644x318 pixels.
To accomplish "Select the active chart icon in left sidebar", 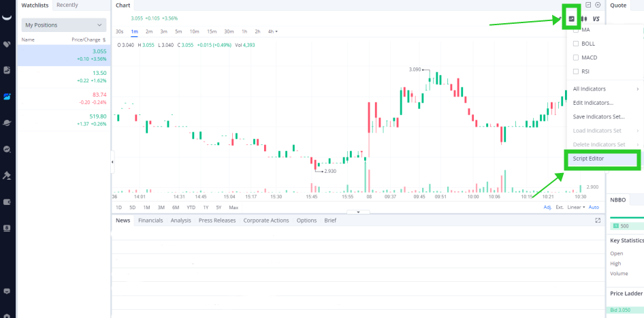I will pyautogui.click(x=7, y=96).
